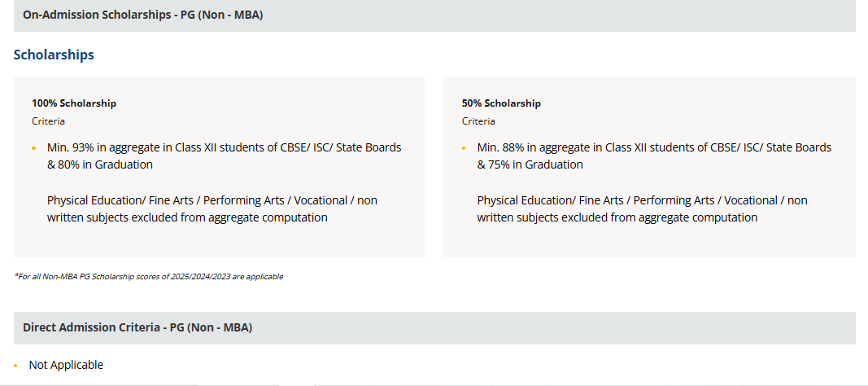The image size is (868, 386).
Task: Click excluded subjects note in 100% card
Action: coord(212,208)
